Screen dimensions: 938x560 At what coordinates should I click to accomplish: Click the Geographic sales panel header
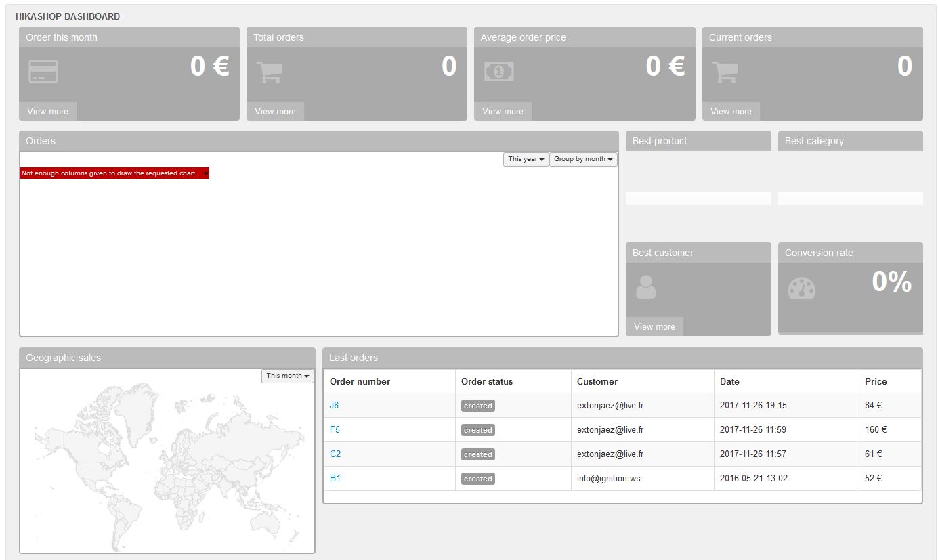167,358
